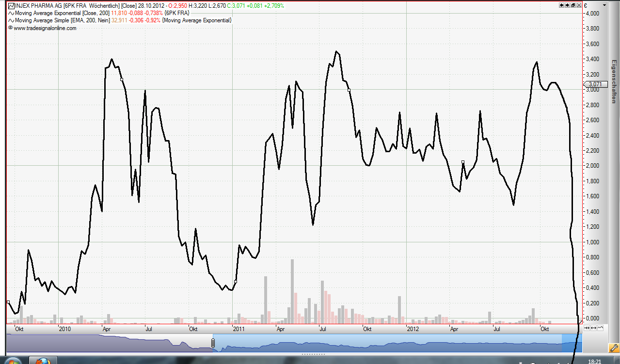Click the 18:21 taskbar clock
This screenshot has width=620, height=364.
(594, 361)
